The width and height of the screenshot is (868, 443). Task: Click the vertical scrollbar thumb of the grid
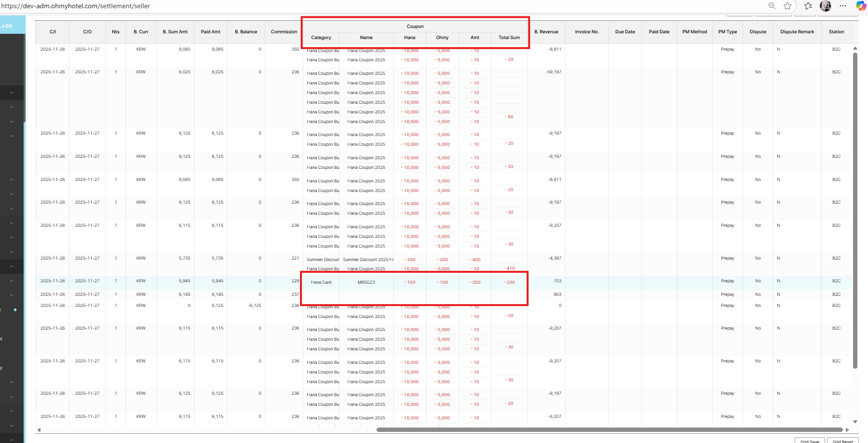click(x=855, y=208)
